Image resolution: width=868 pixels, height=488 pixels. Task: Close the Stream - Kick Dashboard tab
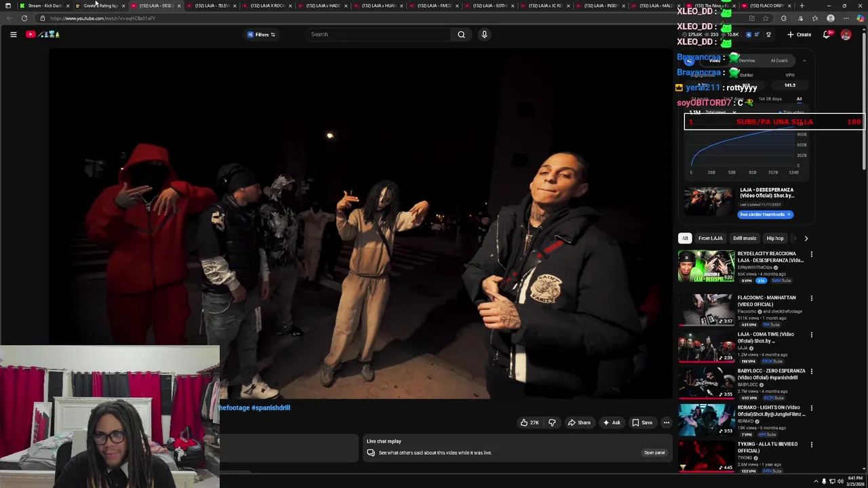[68, 5]
